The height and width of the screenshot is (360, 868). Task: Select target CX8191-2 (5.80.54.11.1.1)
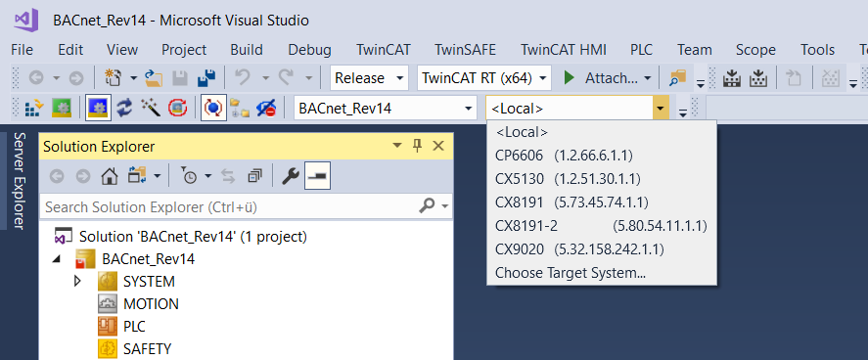coord(601,226)
